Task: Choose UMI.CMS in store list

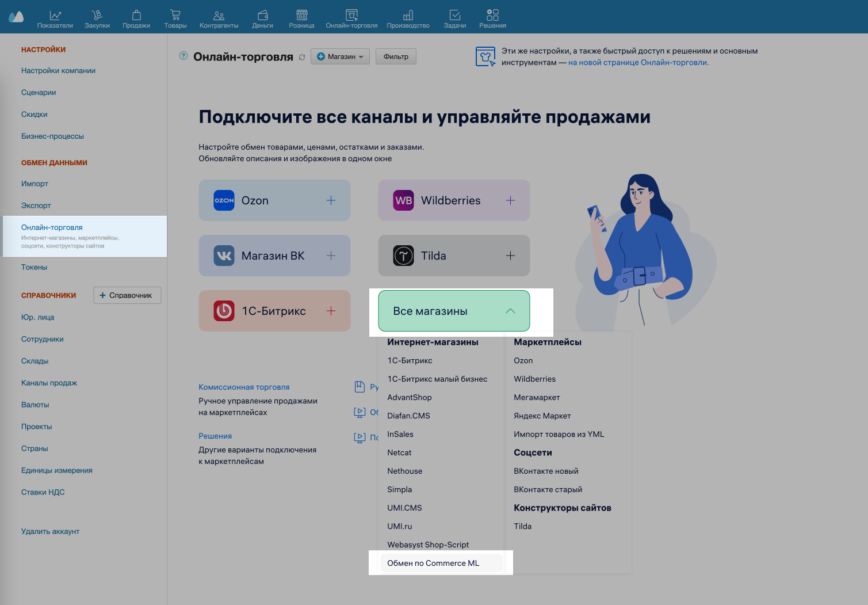Action: coord(404,508)
